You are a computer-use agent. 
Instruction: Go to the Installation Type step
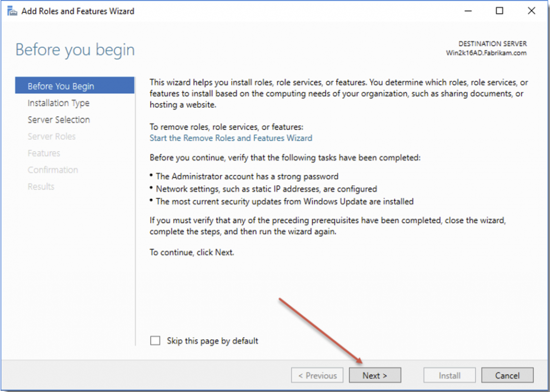(58, 103)
